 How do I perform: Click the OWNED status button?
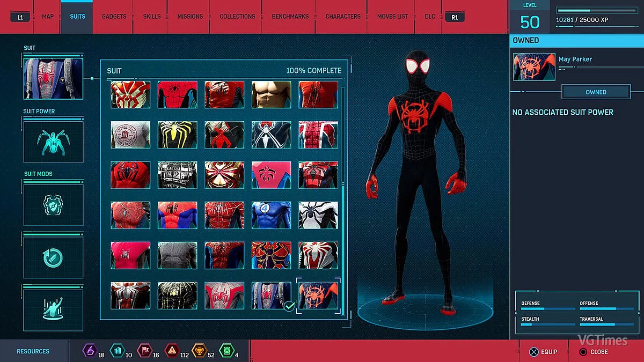click(x=596, y=91)
